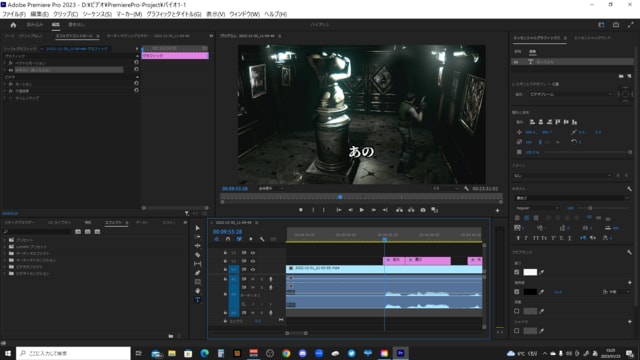Open the comparison view button
This screenshot has height=360, width=640.
[x=435, y=210]
